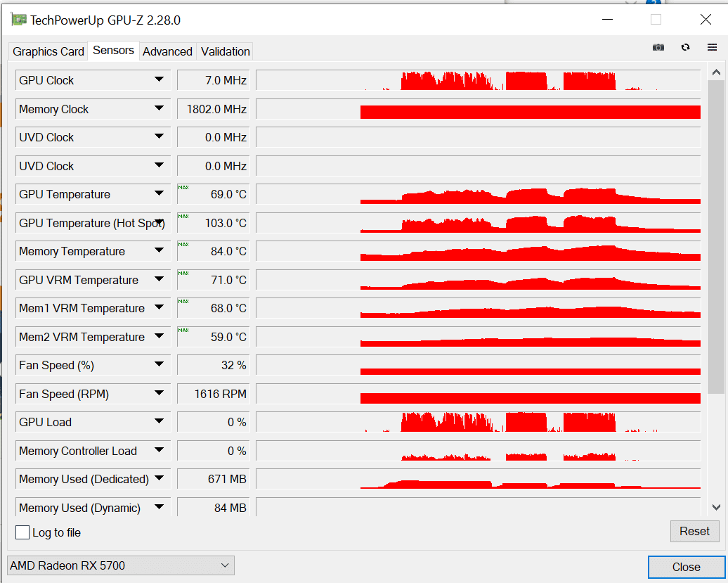This screenshot has height=583, width=728.
Task: Click the GPU Load history graph
Action: (479, 422)
